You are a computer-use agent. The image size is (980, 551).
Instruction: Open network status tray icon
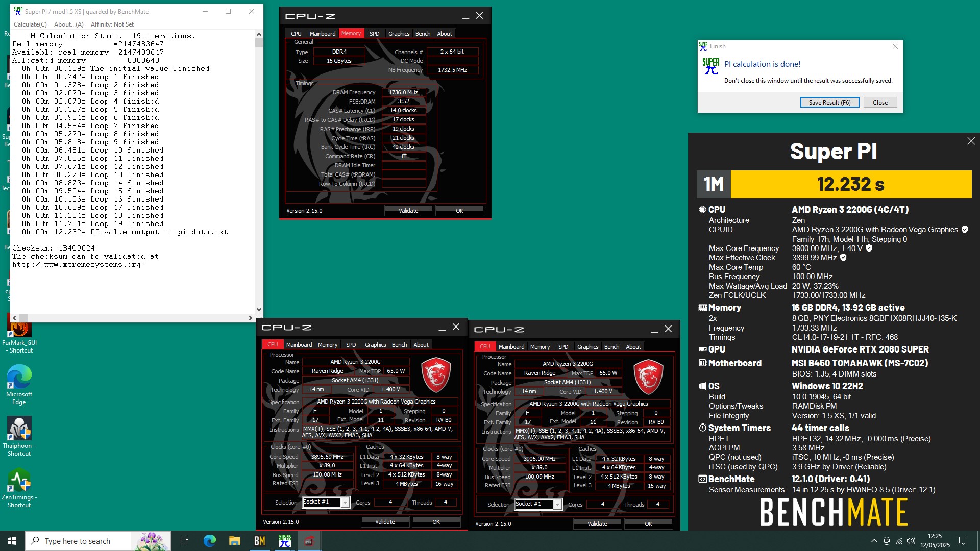click(899, 541)
